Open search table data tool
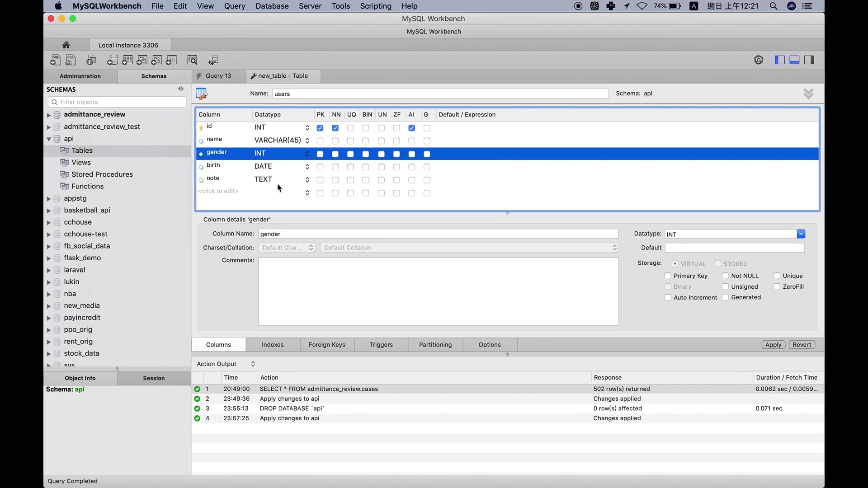 [192, 60]
